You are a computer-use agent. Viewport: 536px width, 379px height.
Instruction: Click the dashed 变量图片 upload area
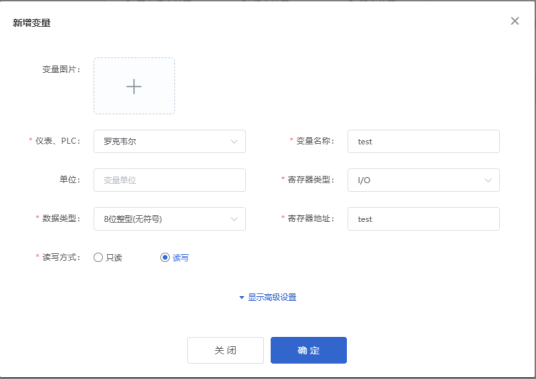point(134,86)
